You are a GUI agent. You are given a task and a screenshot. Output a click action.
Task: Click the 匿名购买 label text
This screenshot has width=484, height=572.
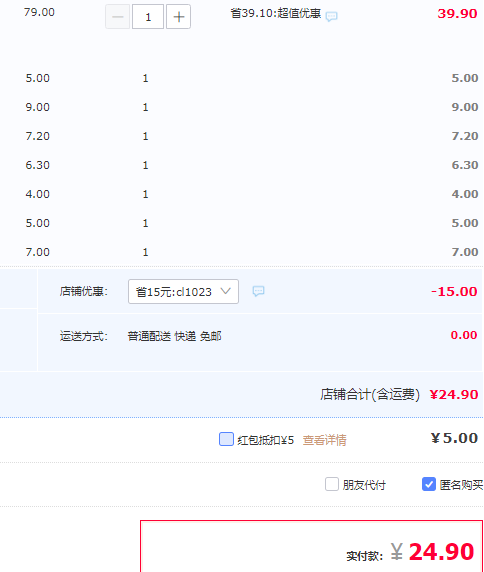click(x=461, y=485)
